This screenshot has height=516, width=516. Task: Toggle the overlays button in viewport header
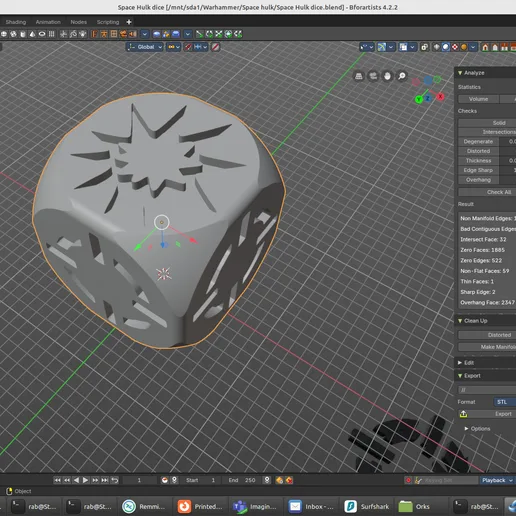click(403, 47)
